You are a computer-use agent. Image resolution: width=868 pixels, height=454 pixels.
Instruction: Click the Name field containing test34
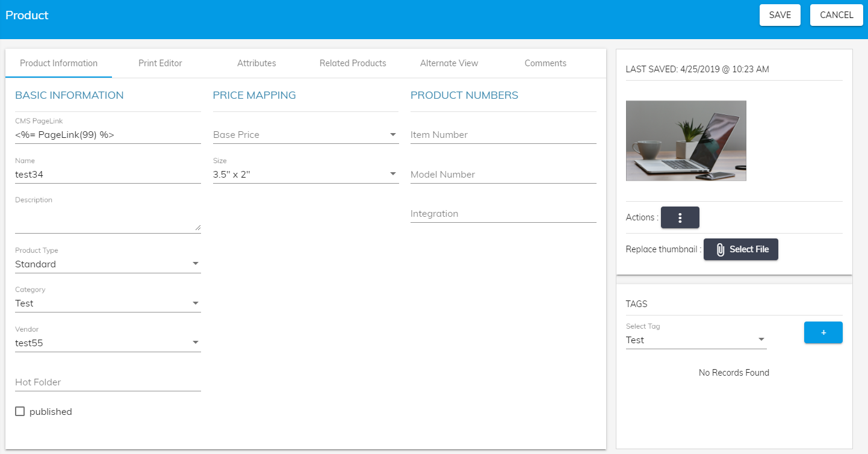tap(108, 175)
